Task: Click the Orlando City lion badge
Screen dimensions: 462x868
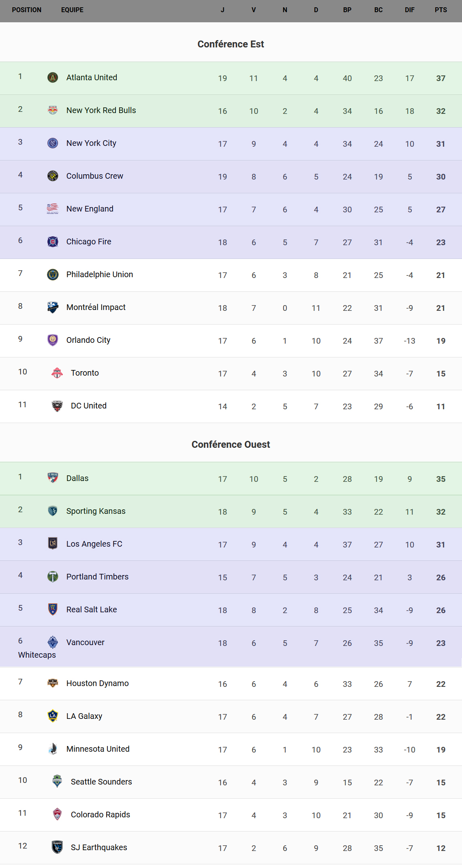Action: pyautogui.click(x=53, y=340)
